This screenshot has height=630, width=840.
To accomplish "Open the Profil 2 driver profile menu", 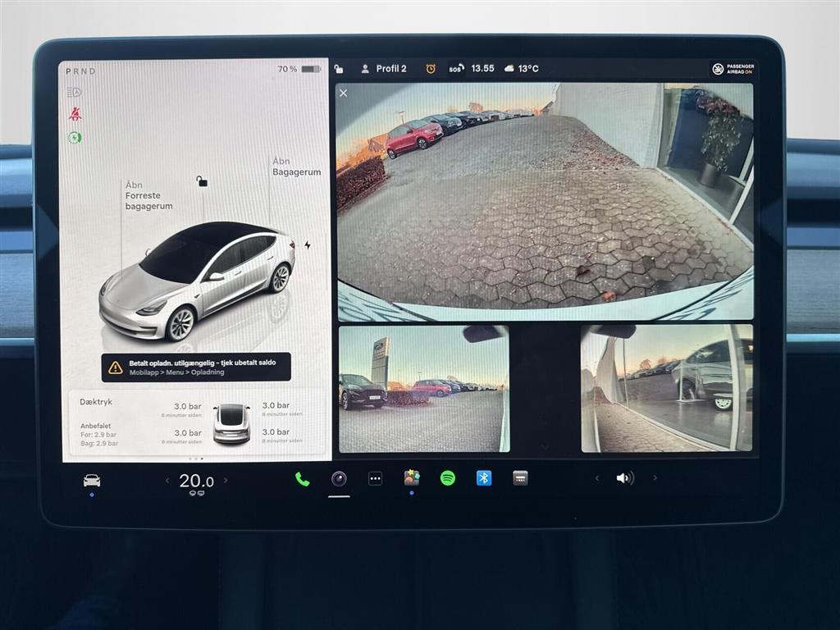I will click(x=384, y=69).
